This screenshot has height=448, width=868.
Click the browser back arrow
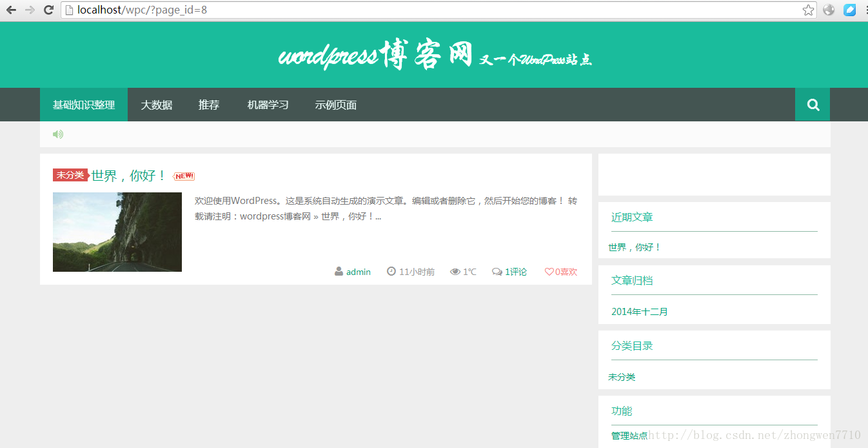pyautogui.click(x=11, y=10)
